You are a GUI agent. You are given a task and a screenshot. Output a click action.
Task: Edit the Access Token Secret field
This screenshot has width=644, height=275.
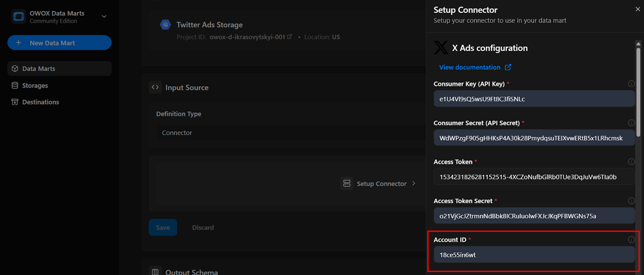pyautogui.click(x=534, y=216)
